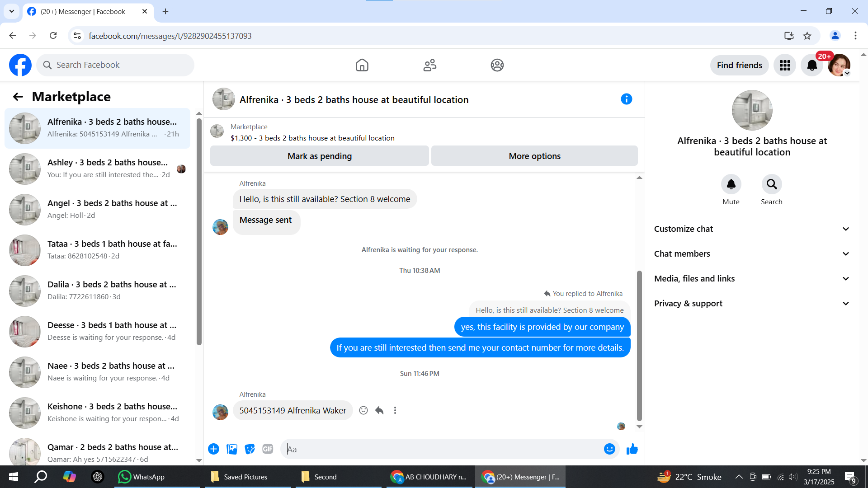This screenshot has width=868, height=488.
Task: Open Angel's conversation in the list
Action: click(97, 210)
